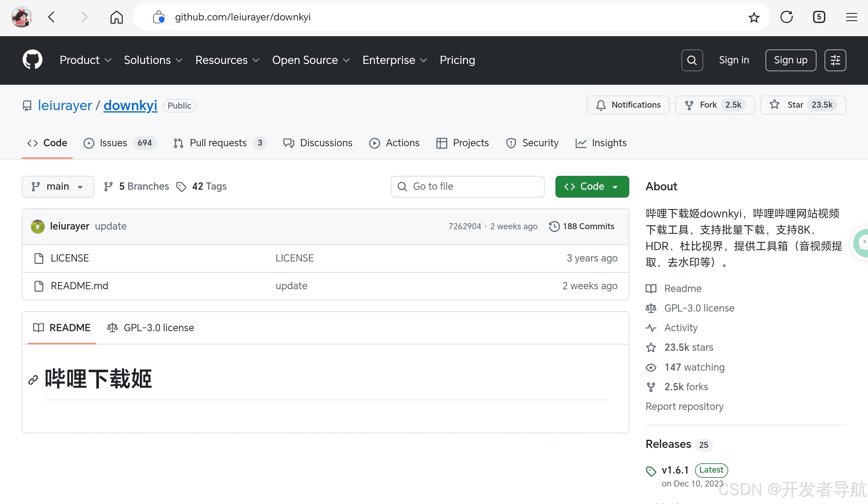Expand the green Code dropdown button

click(592, 186)
